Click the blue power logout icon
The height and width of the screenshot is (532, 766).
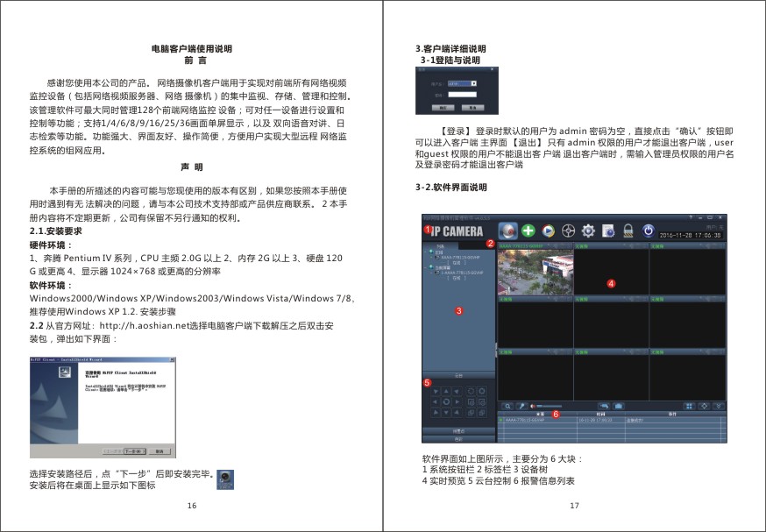coord(649,231)
